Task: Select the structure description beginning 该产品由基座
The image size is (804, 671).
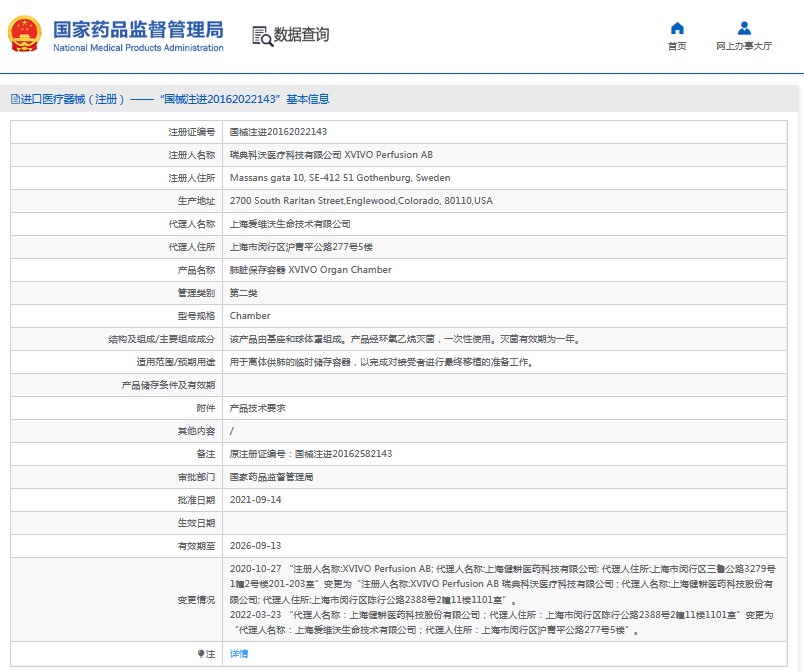Action: [x=405, y=339]
